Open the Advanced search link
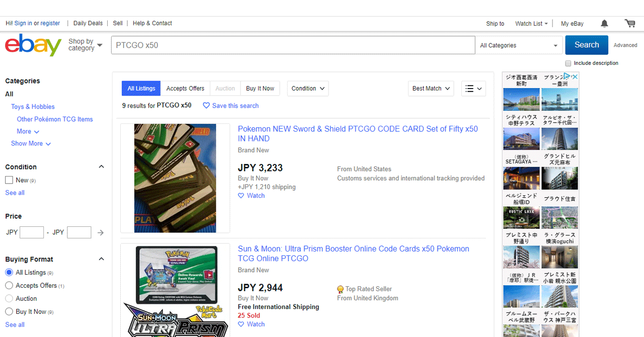Image resolution: width=644 pixels, height=337 pixels. click(x=625, y=45)
